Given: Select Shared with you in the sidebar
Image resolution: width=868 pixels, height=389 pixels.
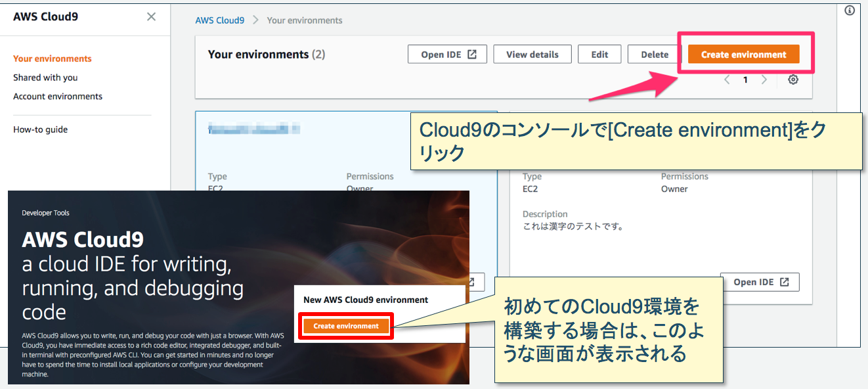Looking at the screenshot, I should tap(45, 78).
